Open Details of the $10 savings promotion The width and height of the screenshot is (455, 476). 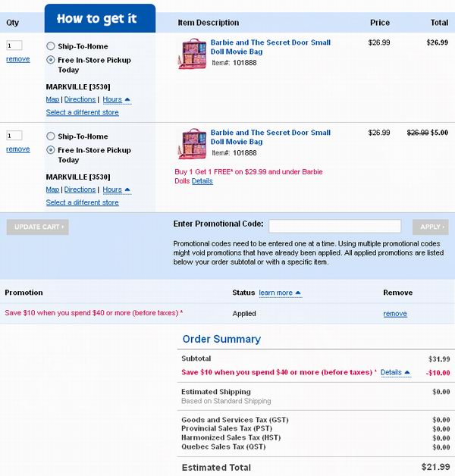pos(395,372)
